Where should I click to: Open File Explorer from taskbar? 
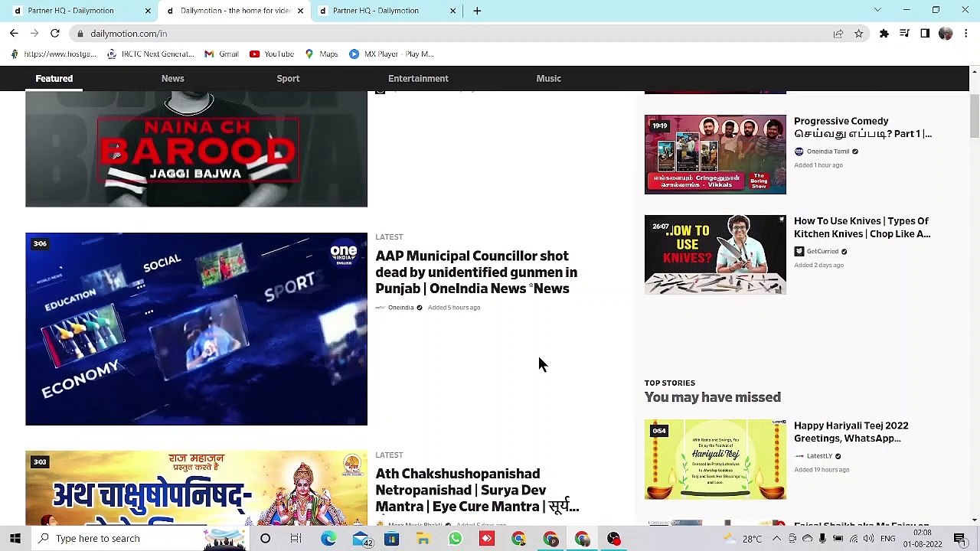point(423,539)
